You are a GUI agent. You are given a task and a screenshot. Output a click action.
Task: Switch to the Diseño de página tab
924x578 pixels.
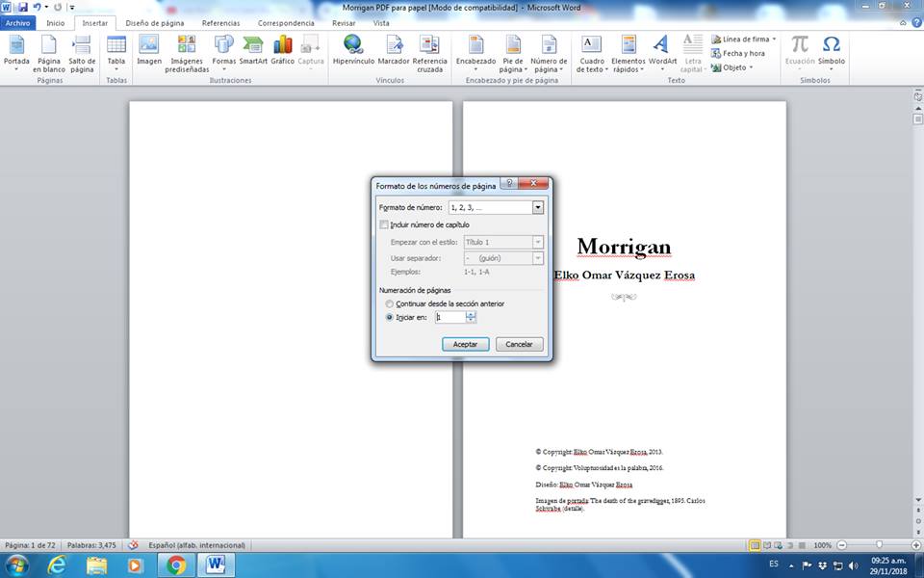(154, 22)
